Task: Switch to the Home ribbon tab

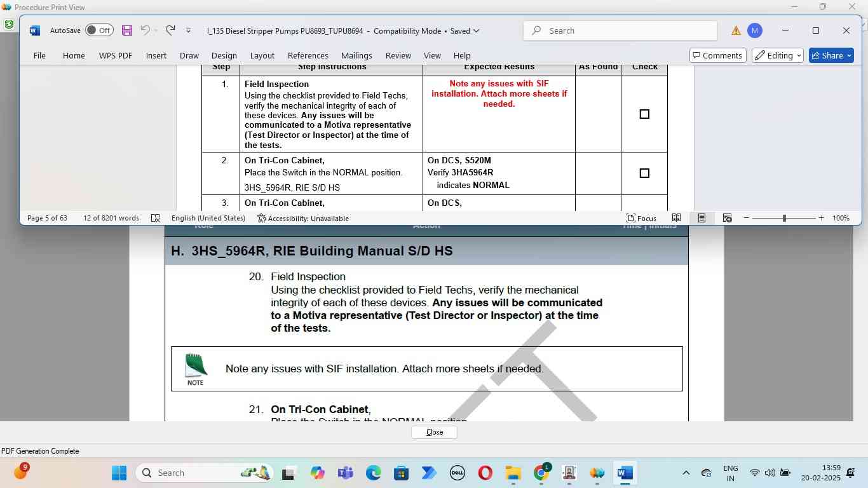Action: 74,55
